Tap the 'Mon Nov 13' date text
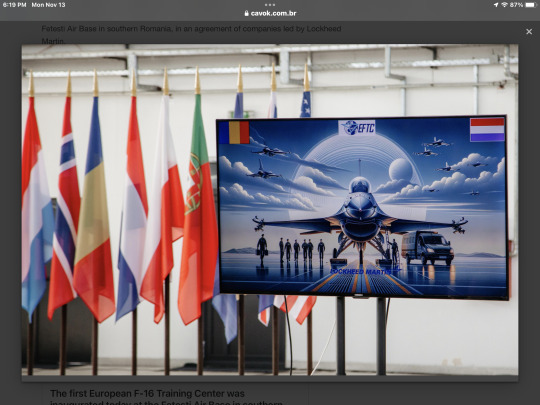 click(48, 5)
